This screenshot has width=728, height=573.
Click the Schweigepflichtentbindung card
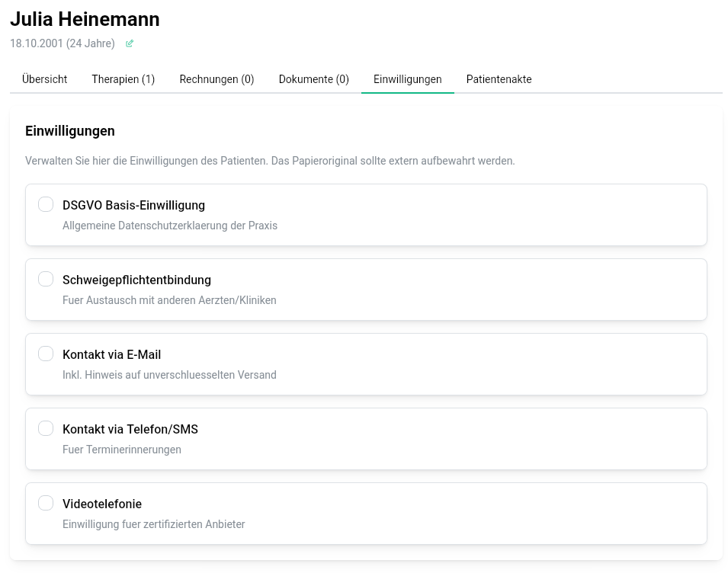tap(366, 289)
